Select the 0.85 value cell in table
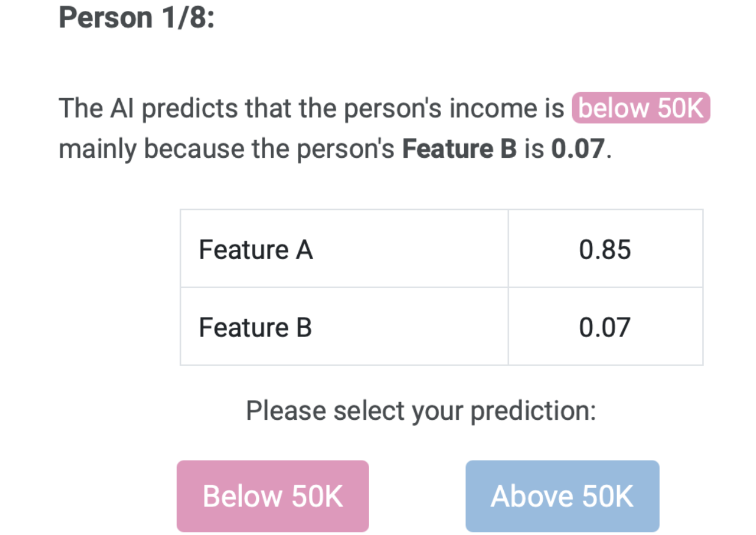 pos(605,250)
